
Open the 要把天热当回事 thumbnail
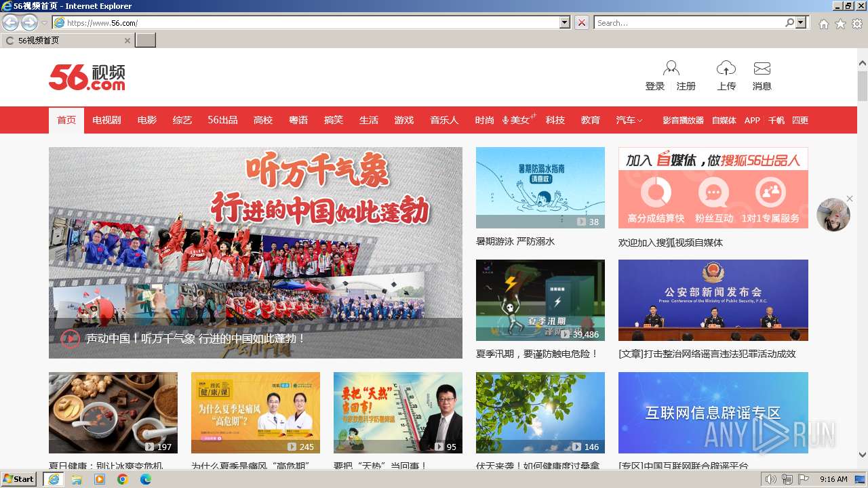click(398, 413)
